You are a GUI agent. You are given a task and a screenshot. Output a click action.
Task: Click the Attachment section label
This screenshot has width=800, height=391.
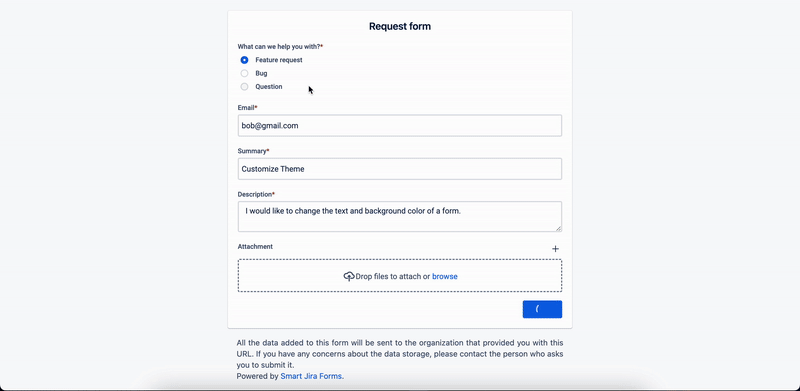[255, 247]
